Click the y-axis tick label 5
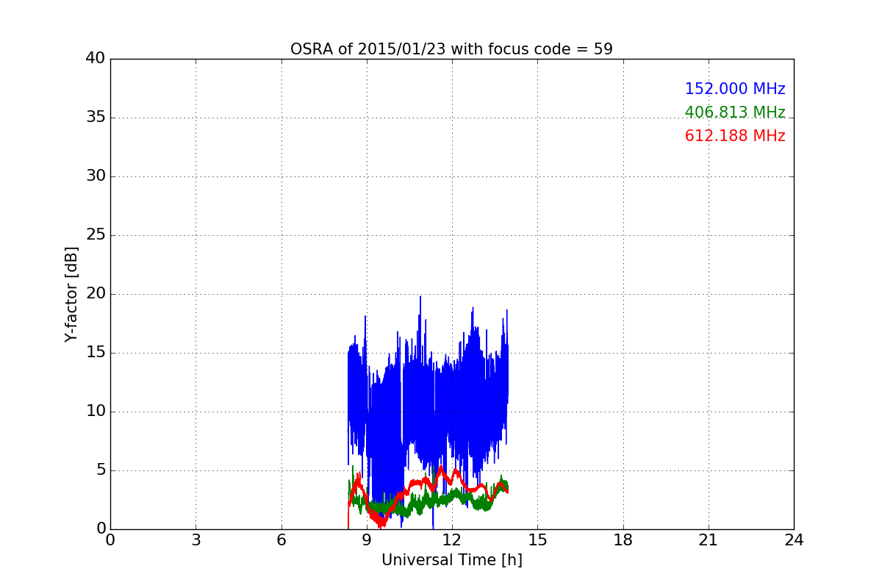 101,470
